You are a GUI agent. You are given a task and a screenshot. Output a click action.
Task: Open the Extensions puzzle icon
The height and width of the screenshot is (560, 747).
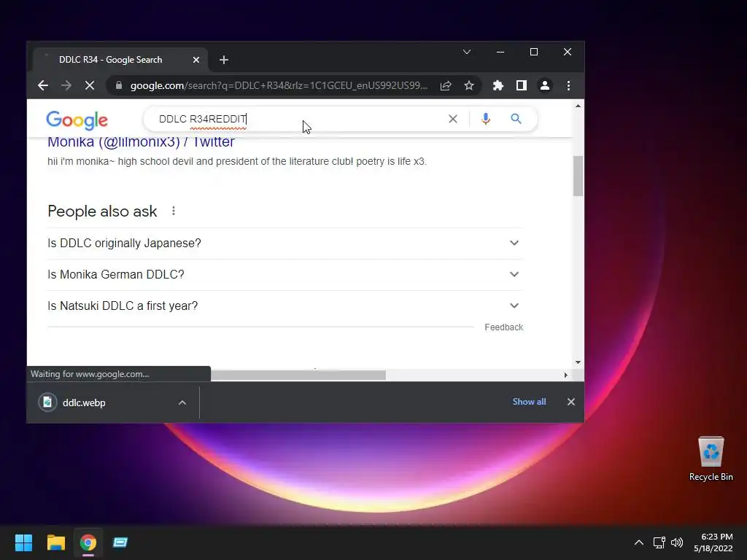(x=498, y=86)
